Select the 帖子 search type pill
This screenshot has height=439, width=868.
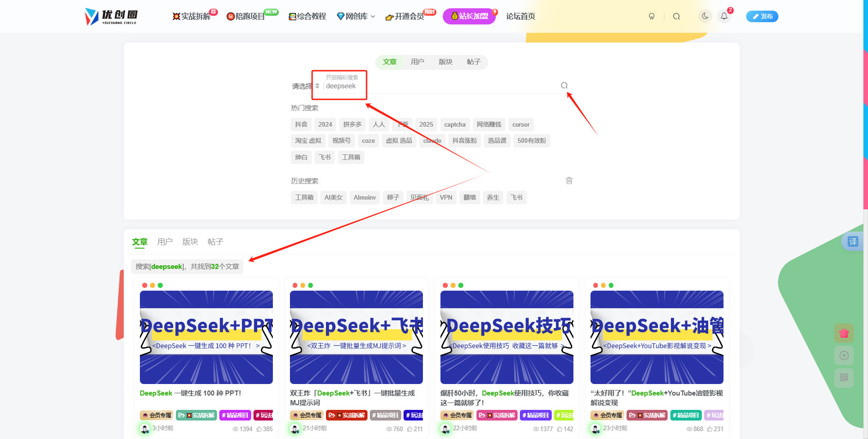(474, 62)
